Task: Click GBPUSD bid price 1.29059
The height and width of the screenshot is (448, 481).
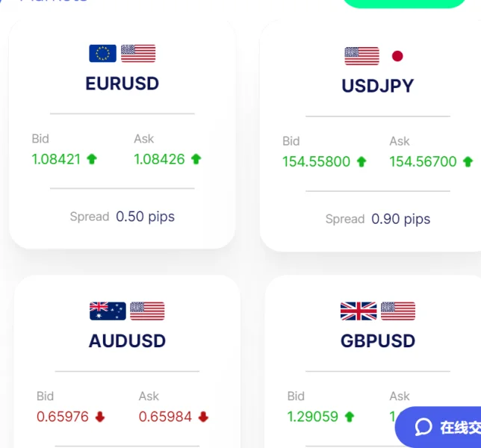Action: click(312, 417)
